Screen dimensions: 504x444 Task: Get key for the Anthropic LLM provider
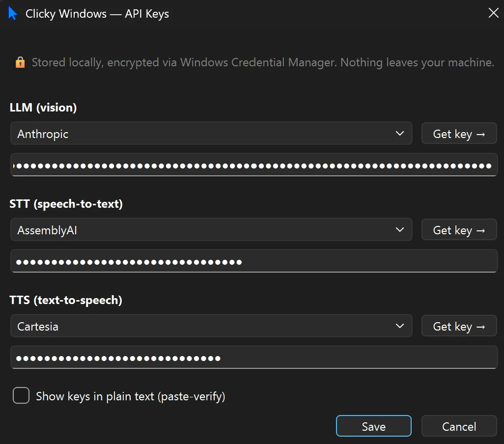459,133
